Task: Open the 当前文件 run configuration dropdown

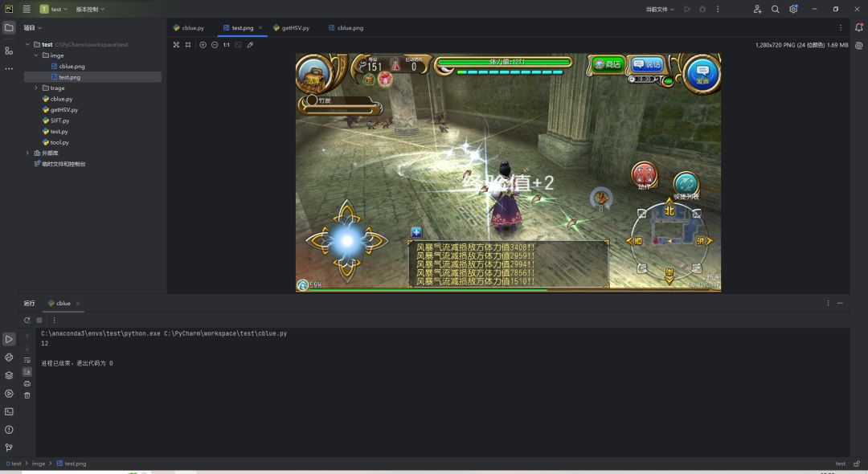Action: coord(660,9)
